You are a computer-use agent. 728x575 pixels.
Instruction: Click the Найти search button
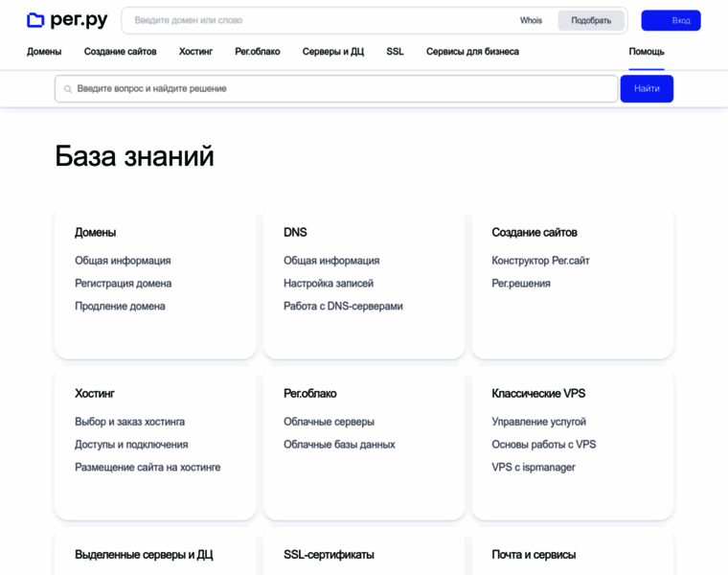coord(647,89)
